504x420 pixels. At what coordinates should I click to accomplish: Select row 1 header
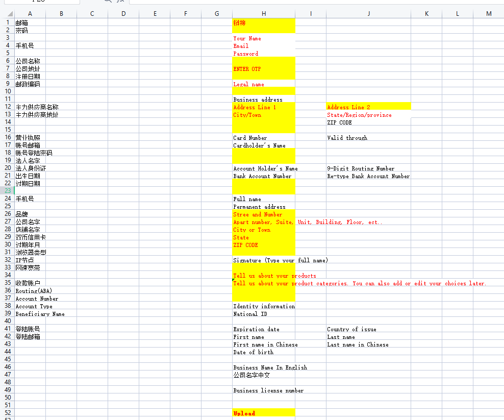(x=7, y=22)
